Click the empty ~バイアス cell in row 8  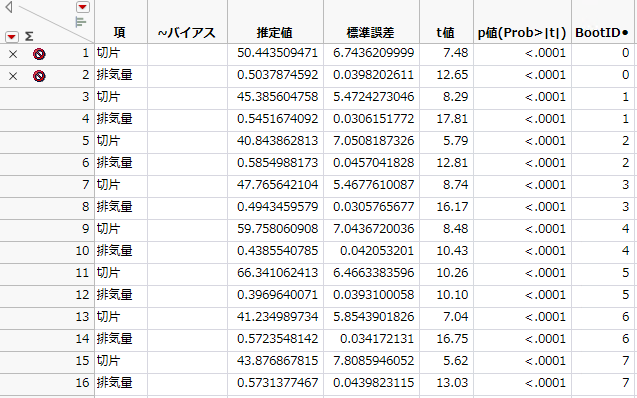[x=187, y=207]
